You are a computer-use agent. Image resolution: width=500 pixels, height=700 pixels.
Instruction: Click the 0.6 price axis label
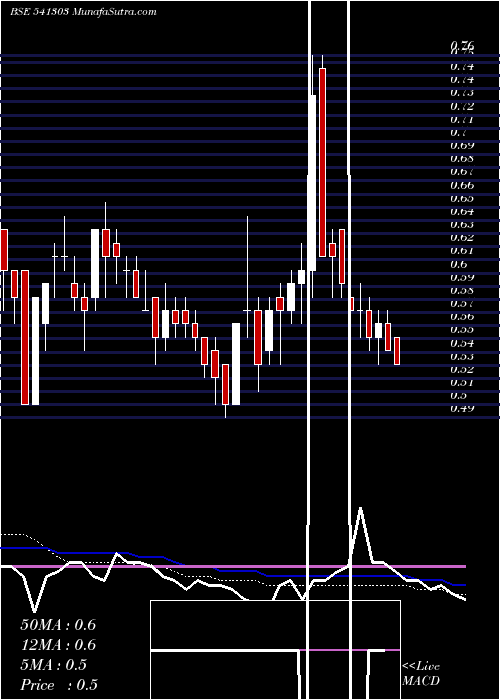[458, 264]
